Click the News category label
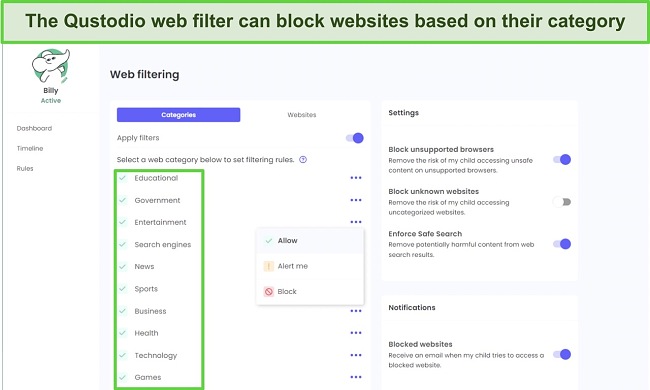650x390 pixels. pos(144,266)
